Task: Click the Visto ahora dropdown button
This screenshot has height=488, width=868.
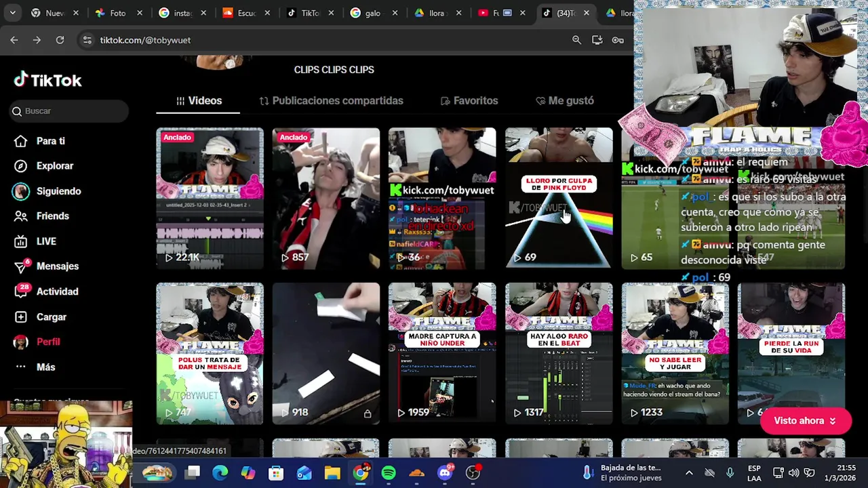Action: [x=805, y=421]
